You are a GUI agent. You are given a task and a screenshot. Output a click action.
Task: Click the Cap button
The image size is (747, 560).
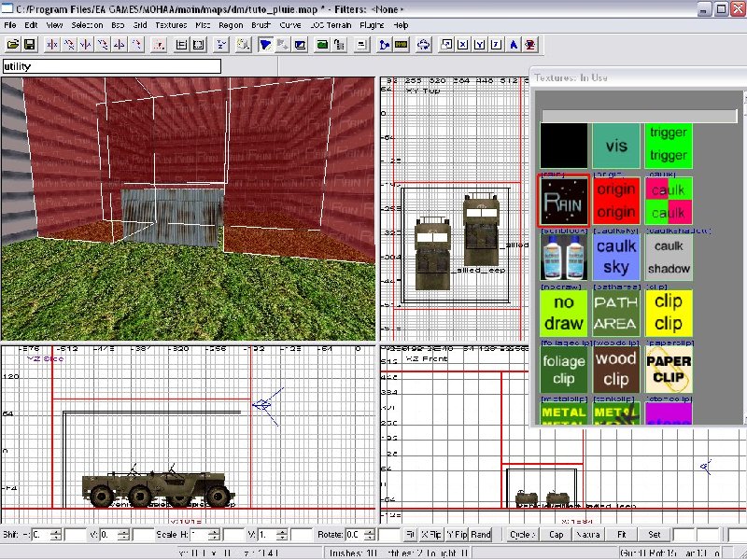(556, 535)
